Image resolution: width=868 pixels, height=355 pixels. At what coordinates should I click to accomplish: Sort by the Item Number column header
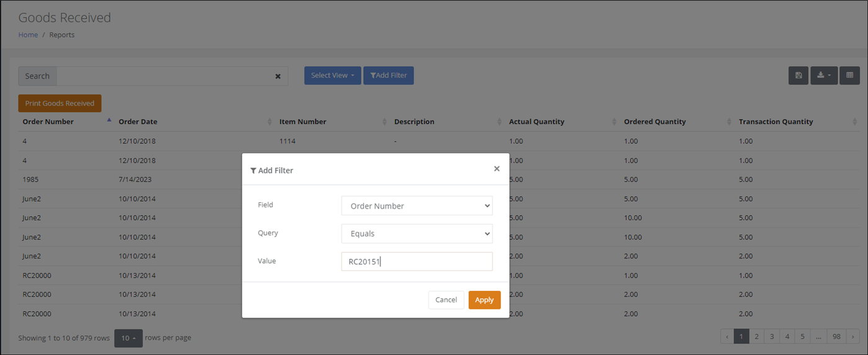pos(332,122)
